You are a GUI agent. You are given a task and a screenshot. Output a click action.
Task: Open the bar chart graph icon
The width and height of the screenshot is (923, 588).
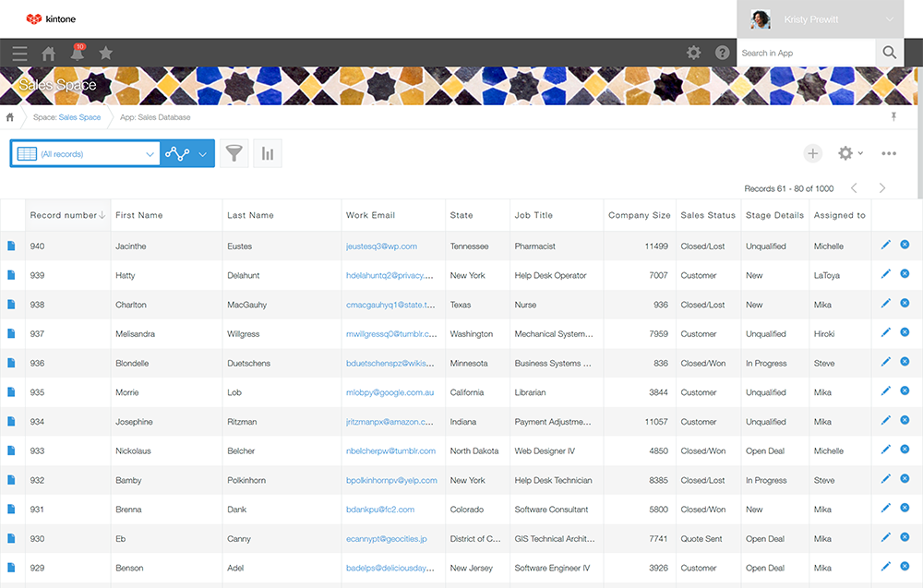click(x=268, y=154)
